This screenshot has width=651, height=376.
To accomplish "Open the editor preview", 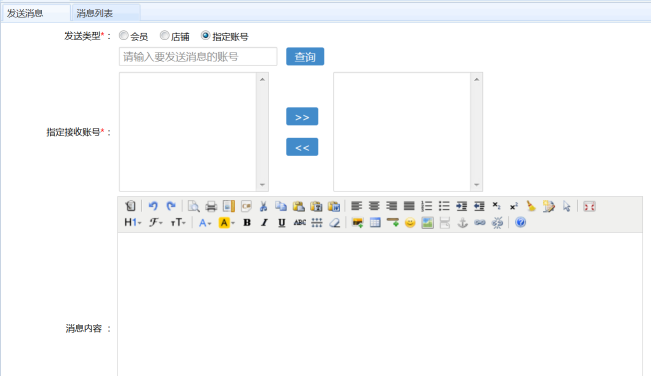I will 193,206.
